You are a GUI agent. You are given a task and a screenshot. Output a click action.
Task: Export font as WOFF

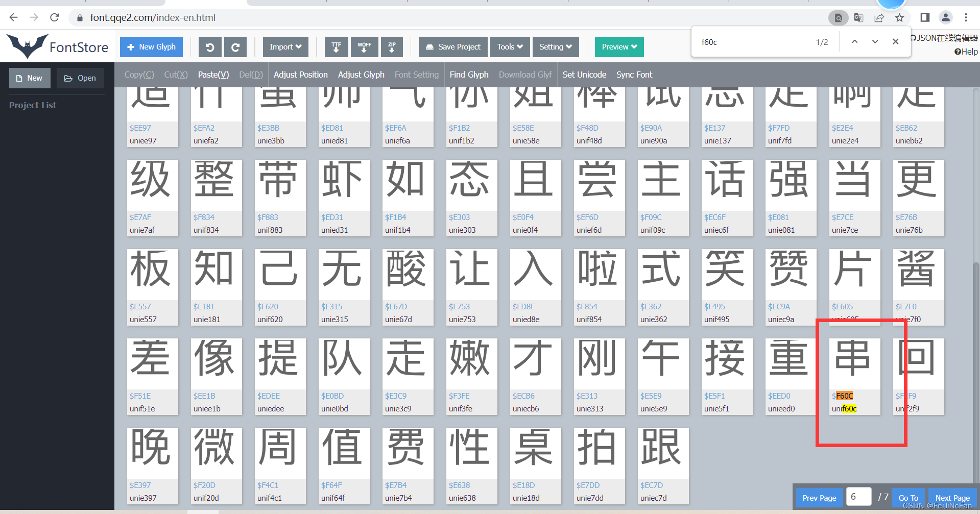tap(364, 47)
